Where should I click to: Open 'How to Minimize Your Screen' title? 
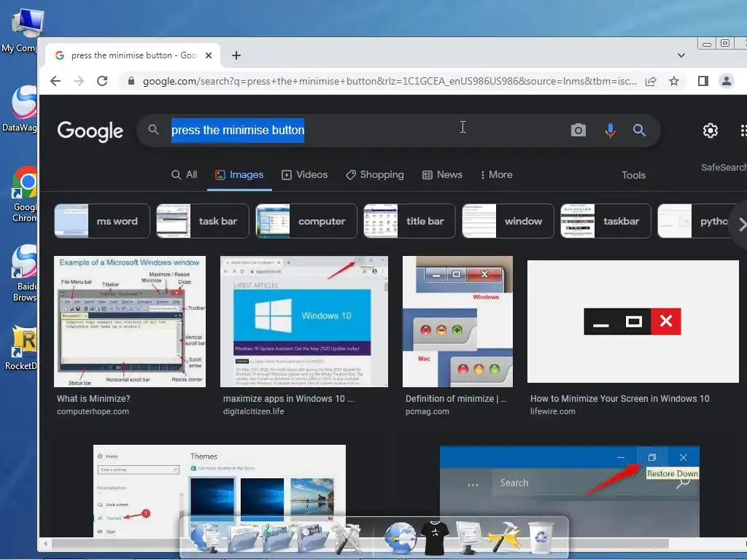click(620, 399)
